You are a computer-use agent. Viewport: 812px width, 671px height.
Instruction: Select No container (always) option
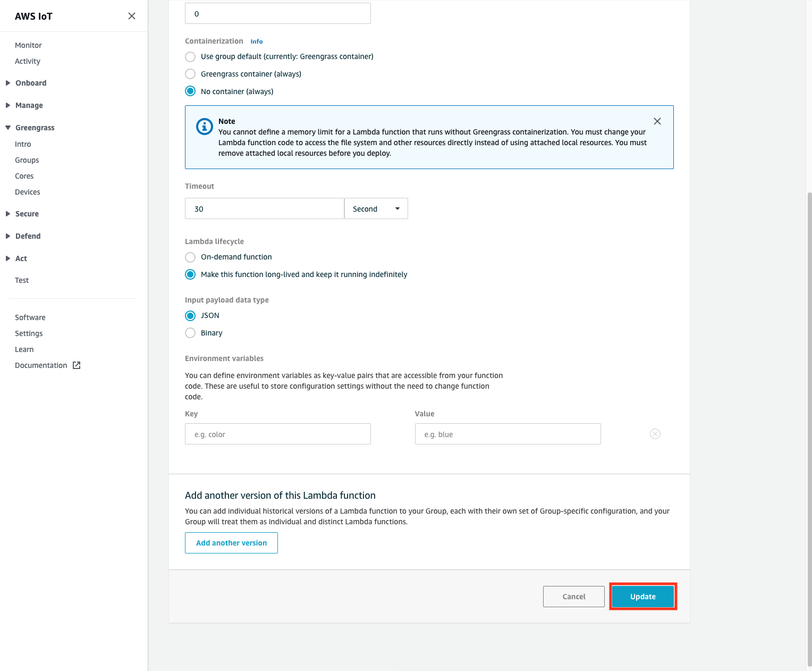190,91
